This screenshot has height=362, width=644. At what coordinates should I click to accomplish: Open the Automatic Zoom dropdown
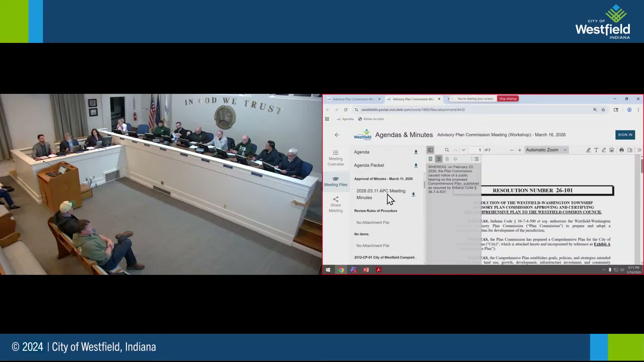546,150
